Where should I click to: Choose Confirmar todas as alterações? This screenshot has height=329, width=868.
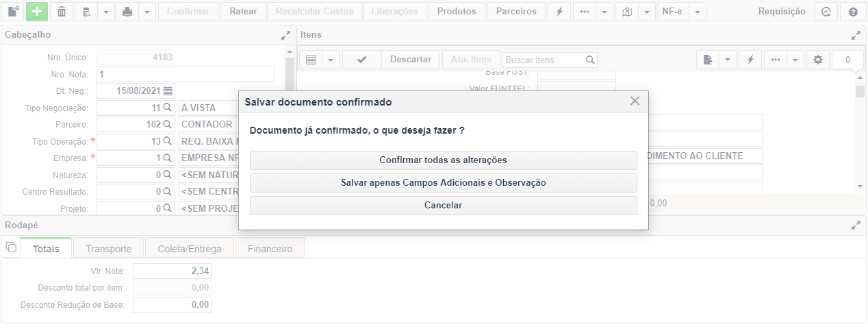[443, 160]
